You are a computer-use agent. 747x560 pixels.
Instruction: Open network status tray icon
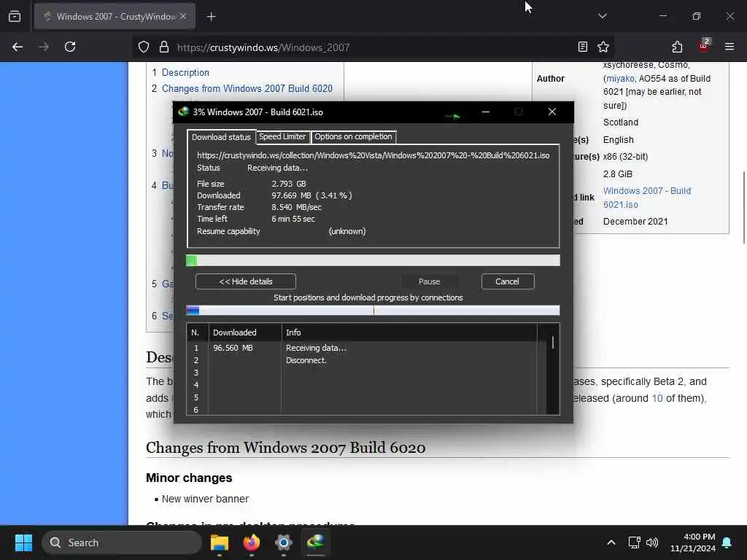pos(634,542)
